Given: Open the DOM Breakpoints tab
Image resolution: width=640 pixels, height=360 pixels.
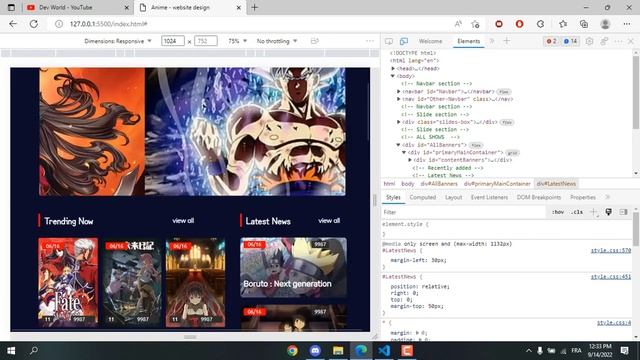Looking at the screenshot, I should pos(539,198).
